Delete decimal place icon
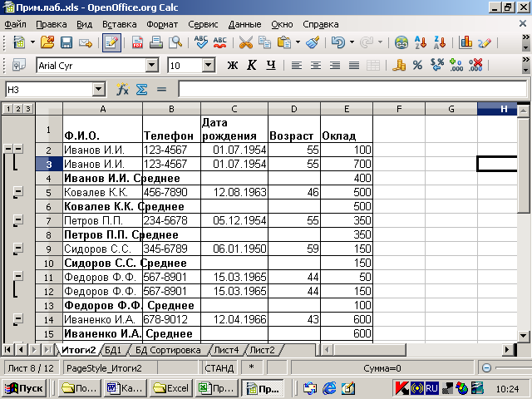This screenshot has height=399, width=532. 475,65
